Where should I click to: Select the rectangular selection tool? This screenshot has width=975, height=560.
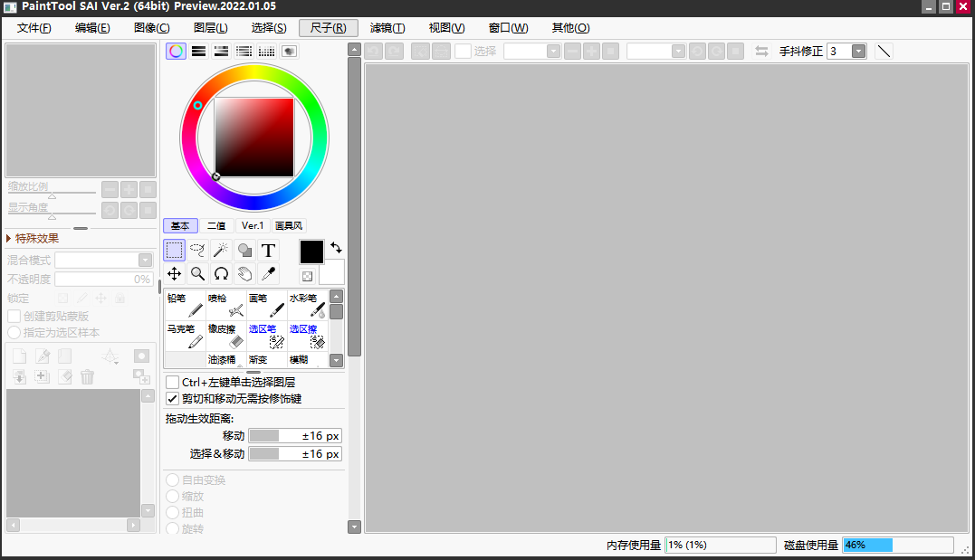pyautogui.click(x=175, y=251)
